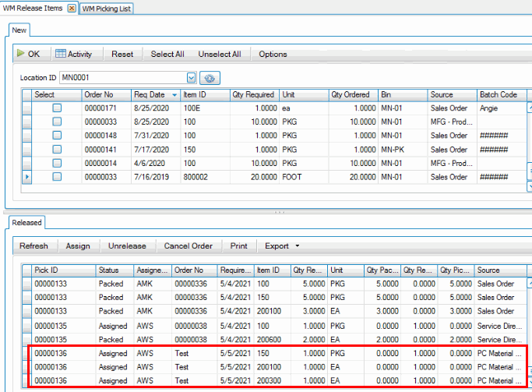Close the WM Release Items tab
The width and height of the screenshot is (532, 392).
72,9
